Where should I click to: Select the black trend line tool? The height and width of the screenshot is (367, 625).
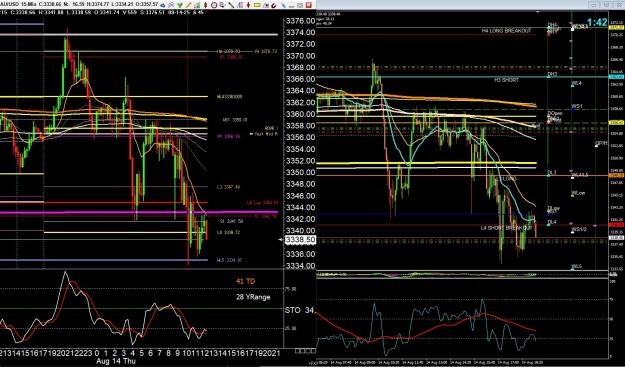pos(231,5)
